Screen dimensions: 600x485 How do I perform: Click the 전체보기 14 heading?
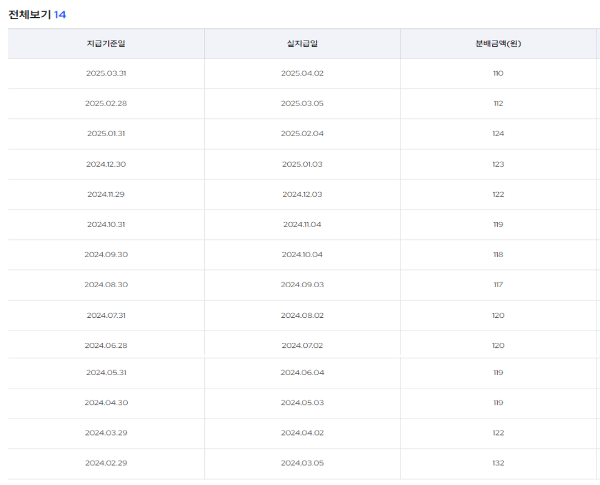(x=37, y=15)
